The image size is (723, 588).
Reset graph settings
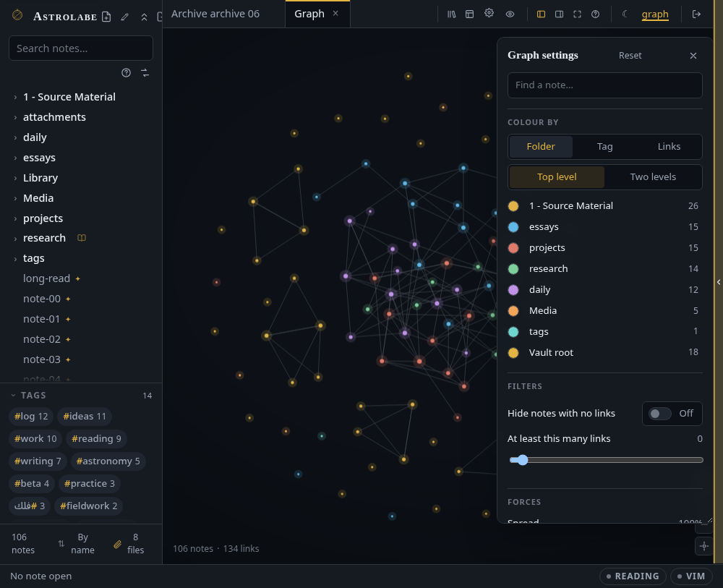click(630, 56)
